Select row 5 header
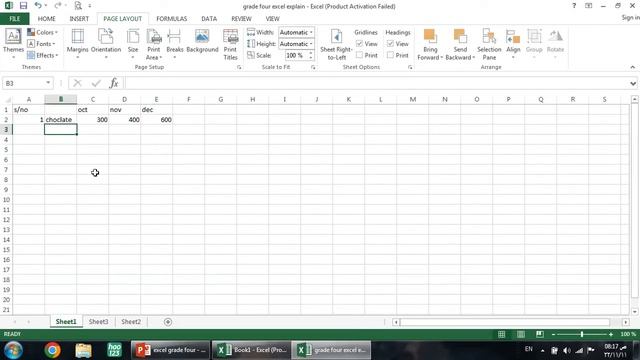This screenshot has height=360, width=640. point(6,150)
